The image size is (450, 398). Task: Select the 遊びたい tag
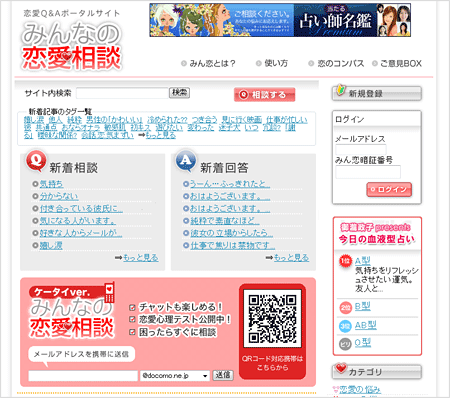(x=169, y=128)
